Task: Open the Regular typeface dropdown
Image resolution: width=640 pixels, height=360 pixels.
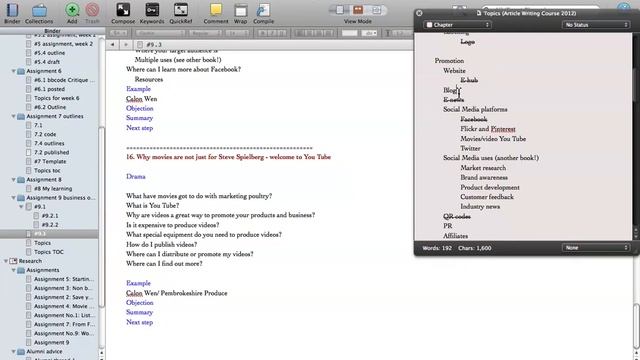Action: click(x=205, y=33)
